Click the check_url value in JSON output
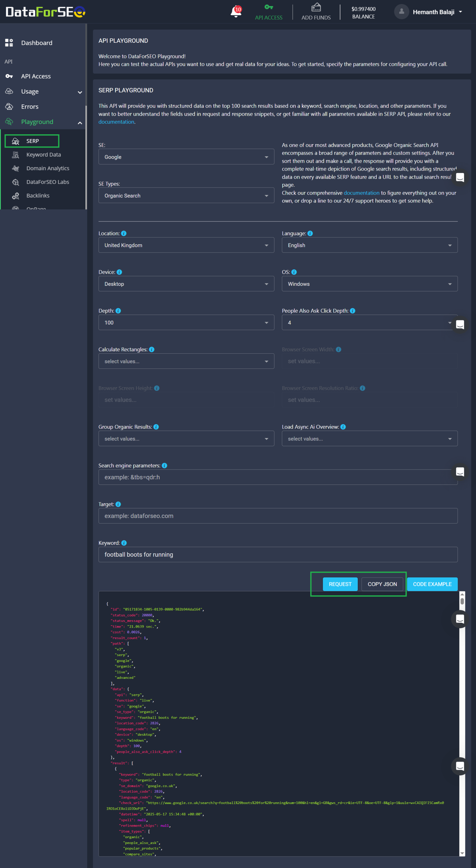 tap(275, 806)
